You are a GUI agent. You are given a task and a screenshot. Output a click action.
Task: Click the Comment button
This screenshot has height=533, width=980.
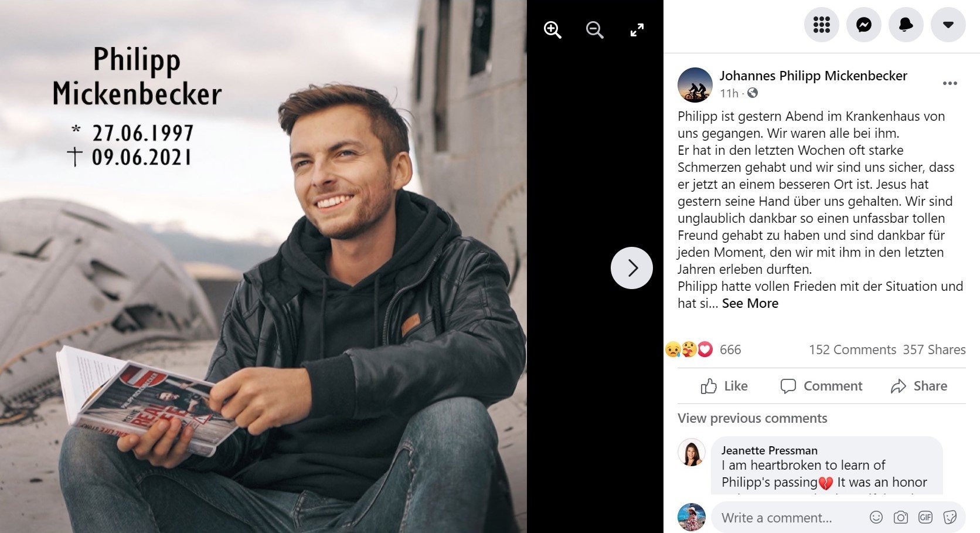821,386
